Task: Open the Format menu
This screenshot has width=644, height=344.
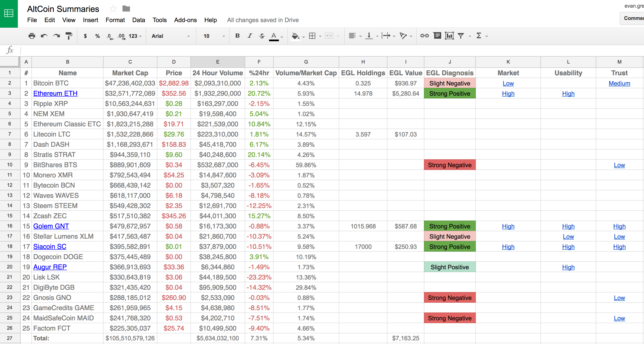Action: pos(115,20)
